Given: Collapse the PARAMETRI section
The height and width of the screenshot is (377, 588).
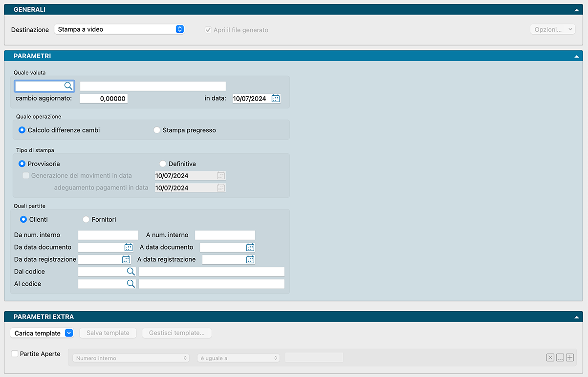Looking at the screenshot, I should [x=577, y=56].
